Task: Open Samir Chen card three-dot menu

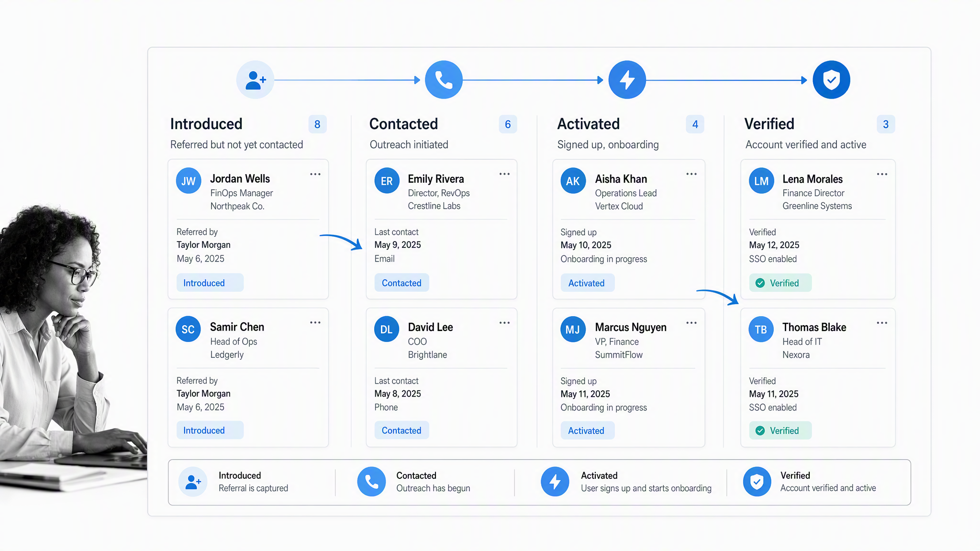Action: (x=315, y=322)
